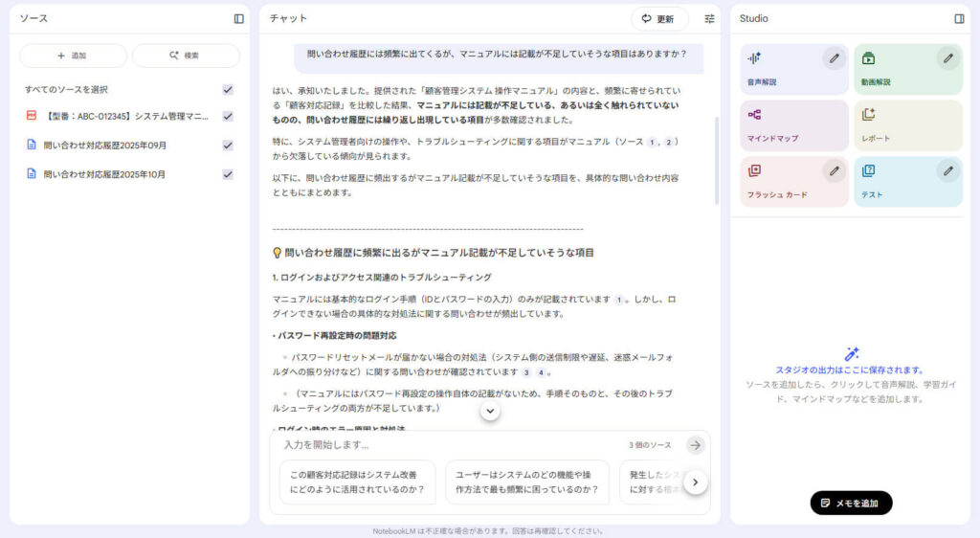This screenshot has height=538, width=980.
Task: Click the 検索 source search button
Action: pos(186,56)
